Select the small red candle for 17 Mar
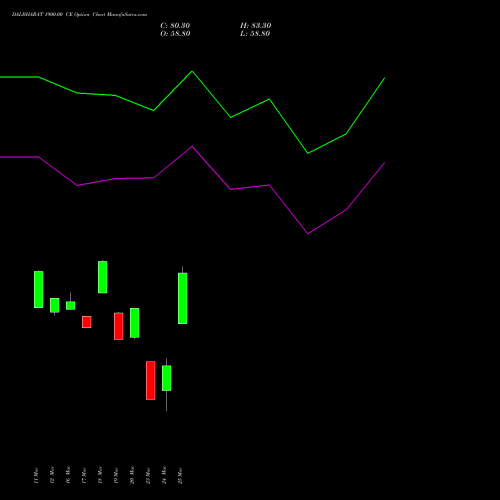 pos(87,322)
